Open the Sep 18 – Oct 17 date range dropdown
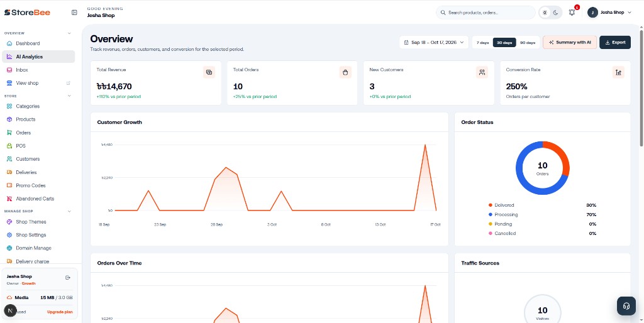644x323 pixels. pyautogui.click(x=434, y=42)
